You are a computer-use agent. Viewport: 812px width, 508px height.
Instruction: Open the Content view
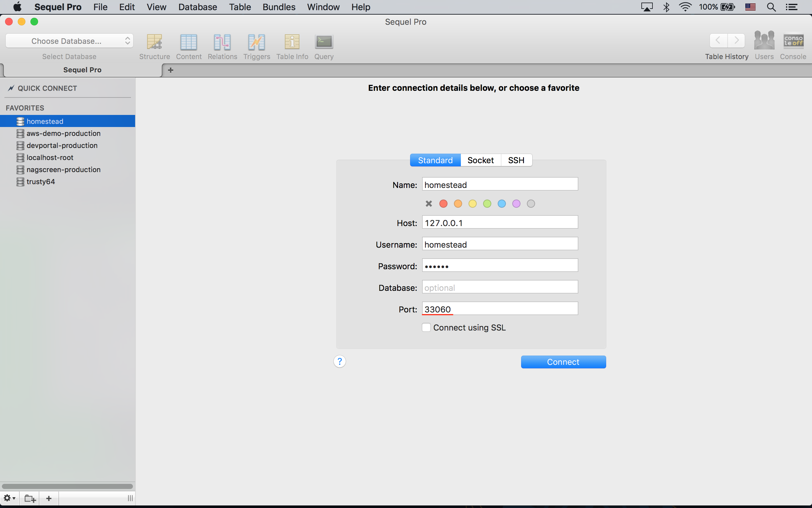click(x=189, y=47)
